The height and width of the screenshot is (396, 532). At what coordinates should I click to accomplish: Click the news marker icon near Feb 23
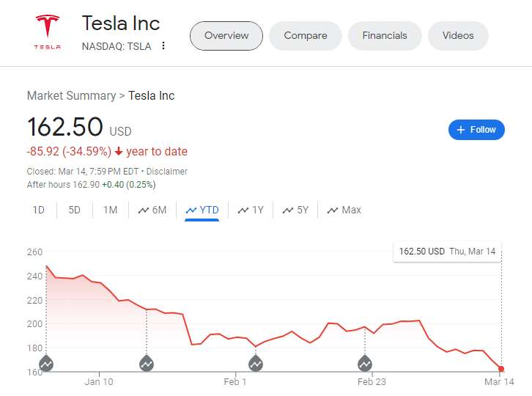click(365, 363)
